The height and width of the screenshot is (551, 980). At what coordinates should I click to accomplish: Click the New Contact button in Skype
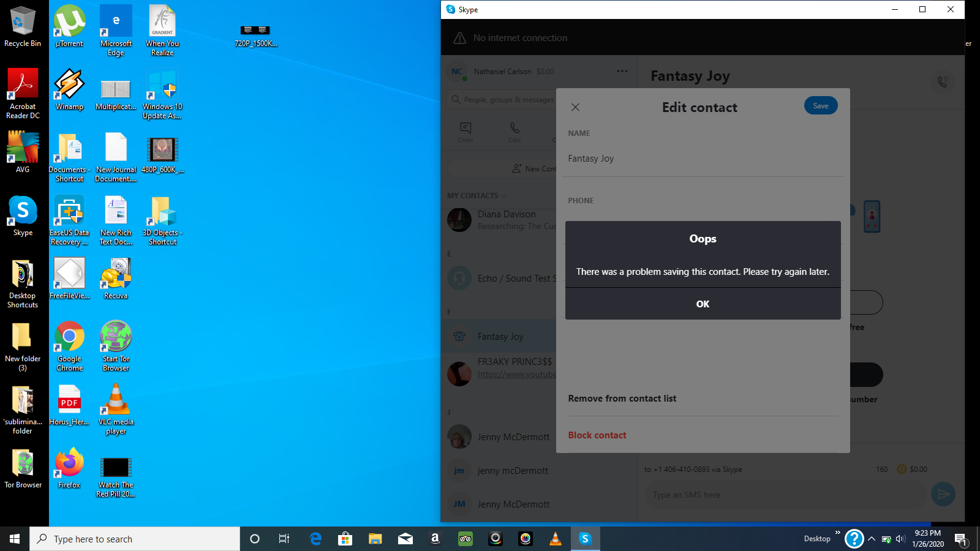click(x=533, y=168)
